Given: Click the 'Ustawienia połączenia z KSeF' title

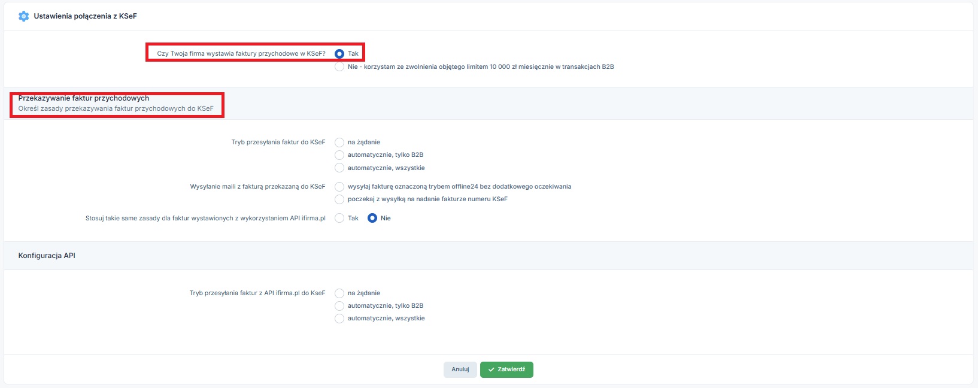Looking at the screenshot, I should 85,16.
